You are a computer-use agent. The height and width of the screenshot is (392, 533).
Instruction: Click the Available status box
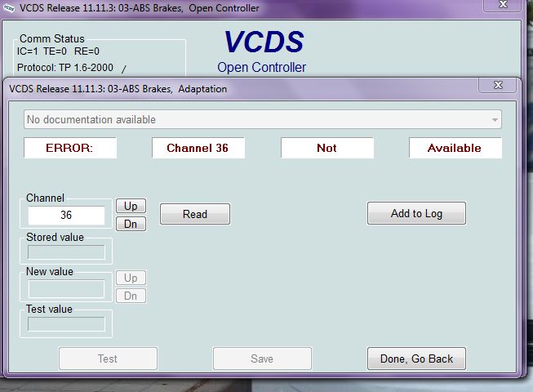click(455, 148)
